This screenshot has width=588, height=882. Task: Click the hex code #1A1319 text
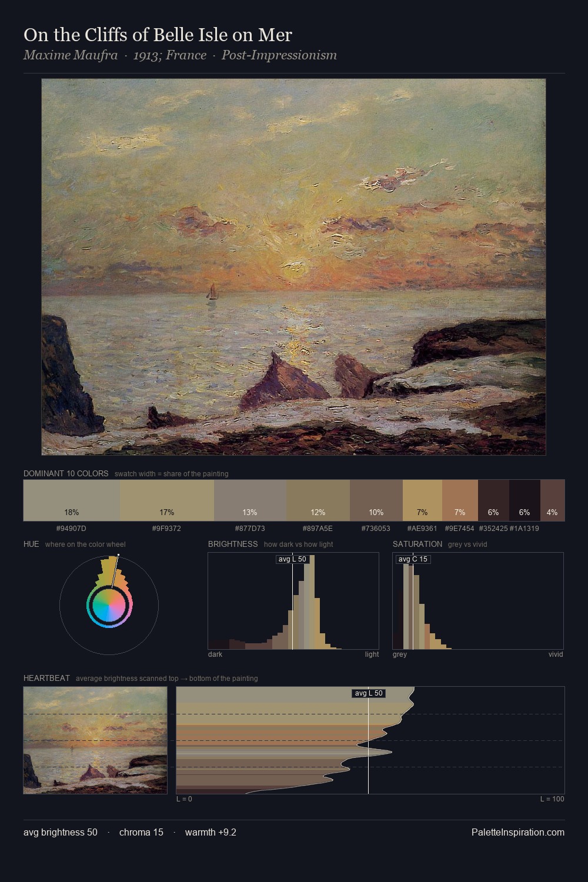pyautogui.click(x=524, y=529)
